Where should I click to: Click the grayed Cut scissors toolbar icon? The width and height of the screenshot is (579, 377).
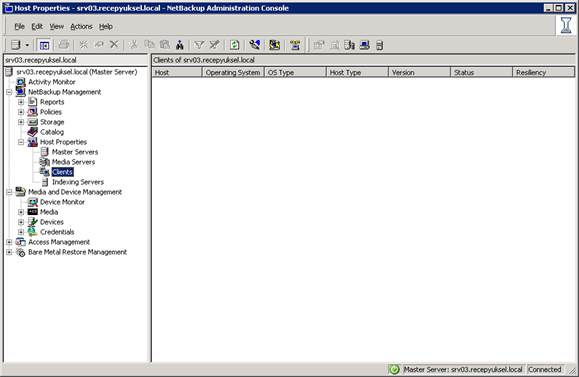tap(133, 45)
